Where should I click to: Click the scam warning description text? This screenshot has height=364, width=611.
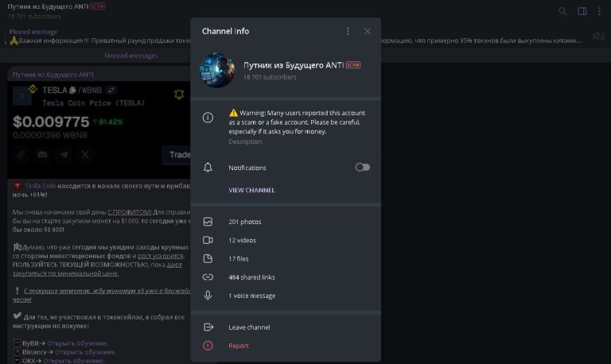[x=297, y=122]
